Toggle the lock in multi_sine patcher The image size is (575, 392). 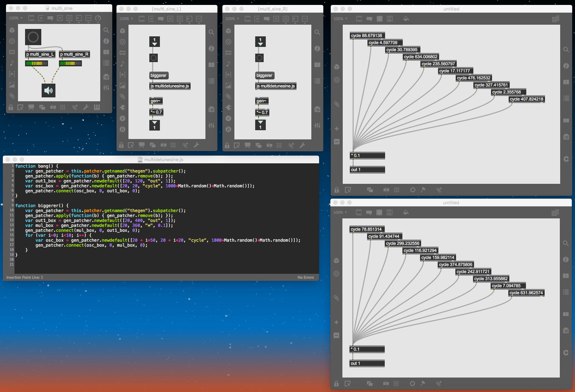click(x=11, y=107)
